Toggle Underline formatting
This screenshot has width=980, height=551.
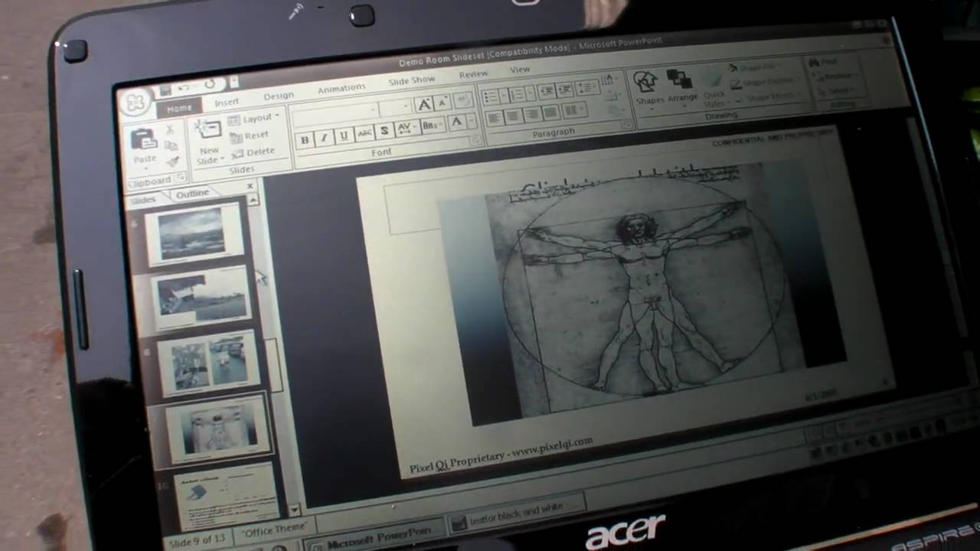point(344,135)
